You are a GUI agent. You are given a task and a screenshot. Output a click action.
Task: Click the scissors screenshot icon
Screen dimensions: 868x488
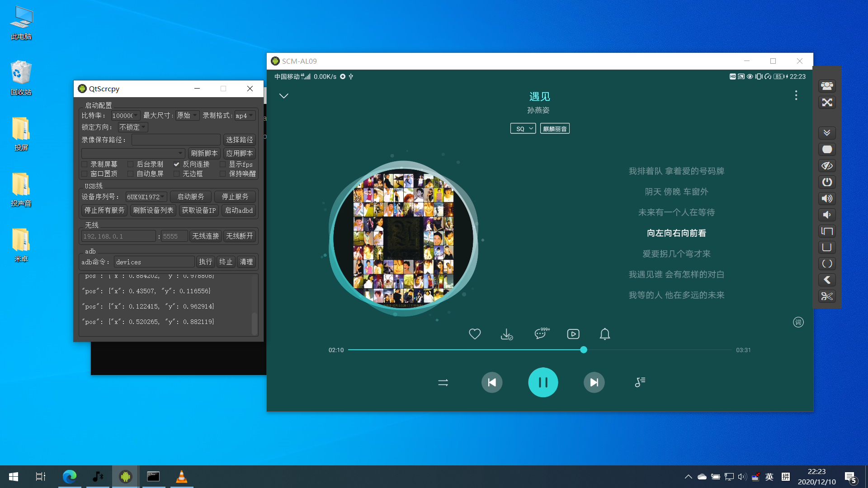(827, 296)
